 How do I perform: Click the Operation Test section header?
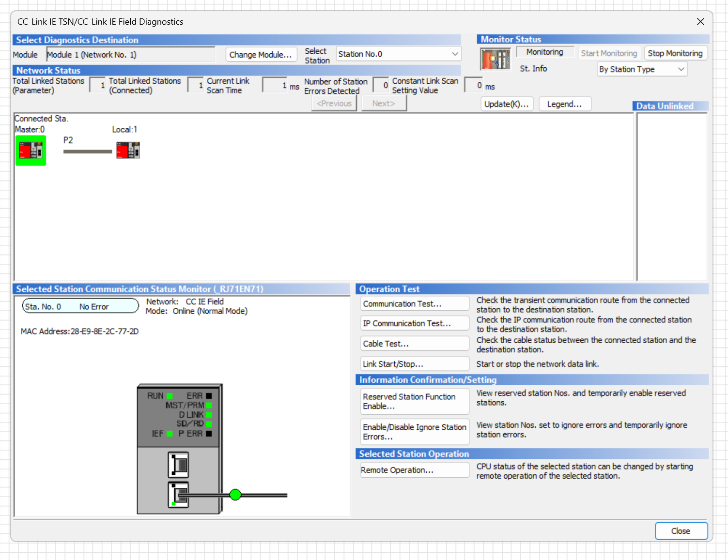pyautogui.click(x=532, y=289)
